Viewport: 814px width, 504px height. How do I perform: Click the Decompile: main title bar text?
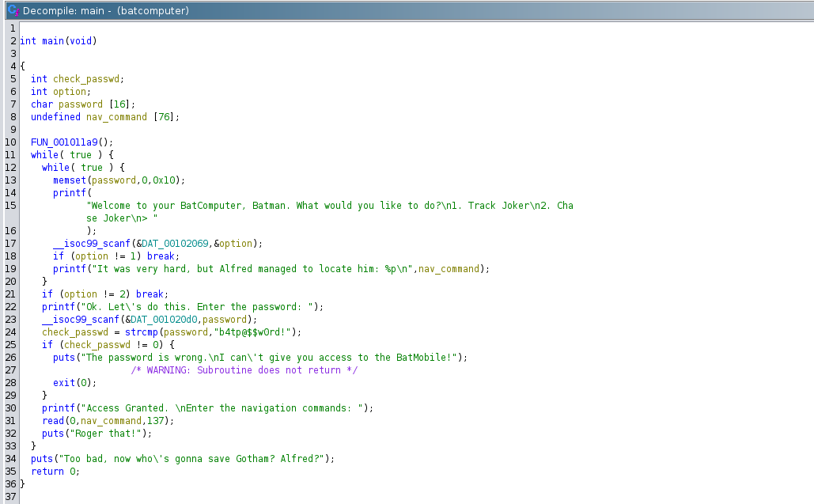point(106,11)
